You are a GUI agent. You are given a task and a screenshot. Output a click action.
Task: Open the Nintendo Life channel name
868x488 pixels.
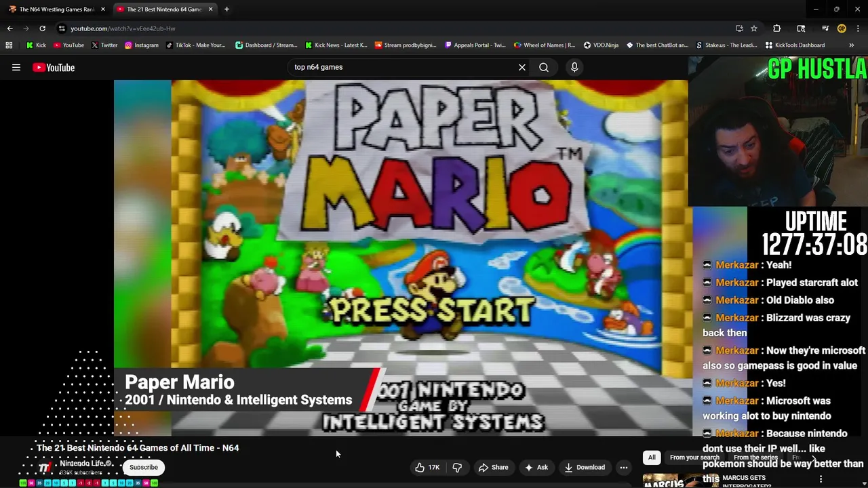pyautogui.click(x=81, y=464)
